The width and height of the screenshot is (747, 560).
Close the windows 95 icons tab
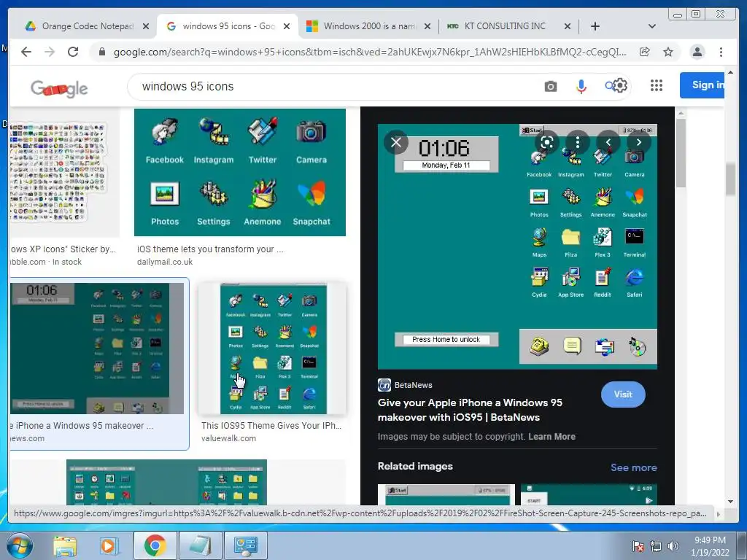point(286,26)
